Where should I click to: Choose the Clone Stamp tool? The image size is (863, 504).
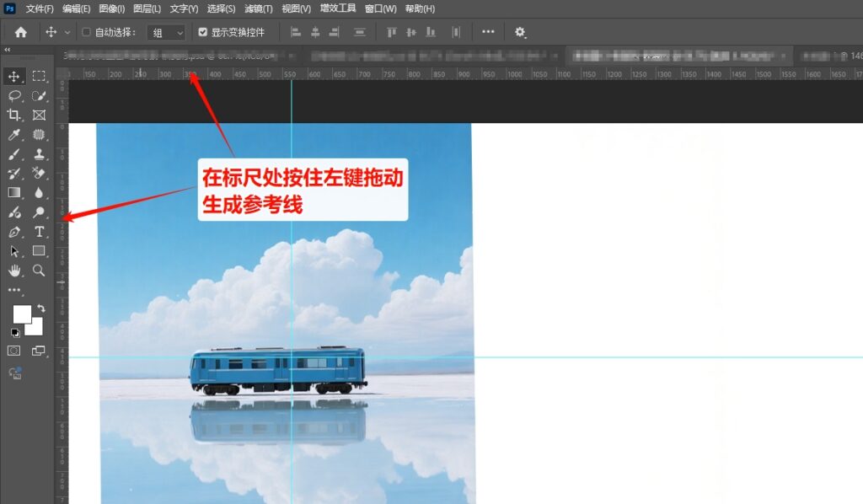coord(38,154)
